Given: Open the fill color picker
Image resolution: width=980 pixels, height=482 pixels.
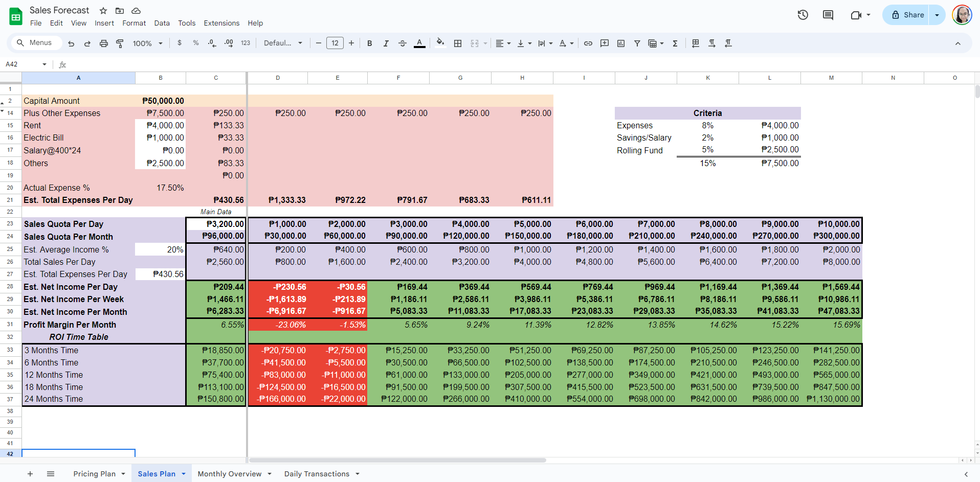Looking at the screenshot, I should point(440,43).
